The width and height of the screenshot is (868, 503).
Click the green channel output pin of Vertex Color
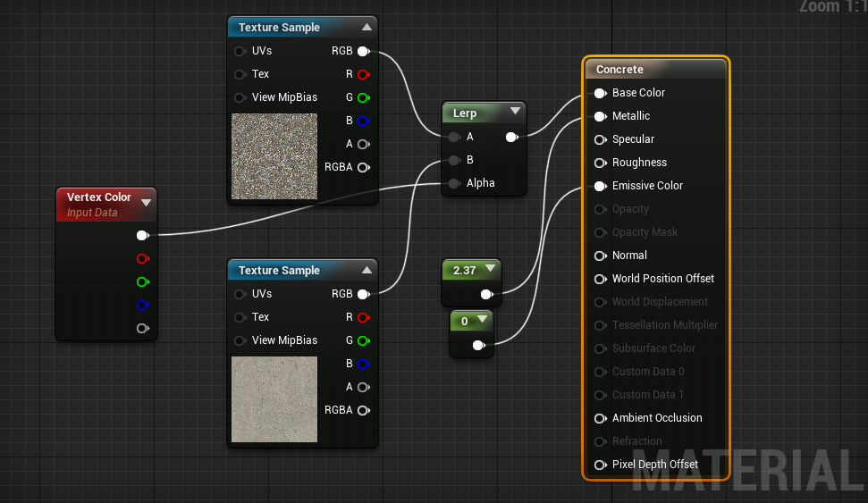(143, 281)
